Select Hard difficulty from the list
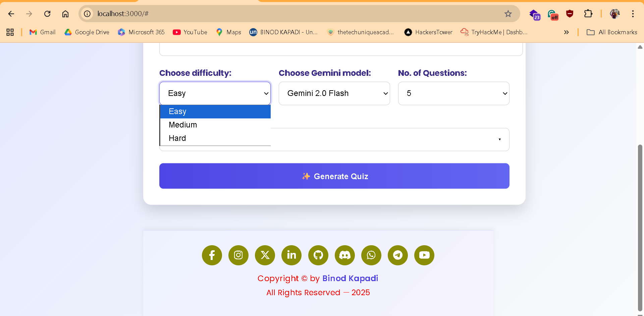The height and width of the screenshot is (316, 644). [x=177, y=138]
